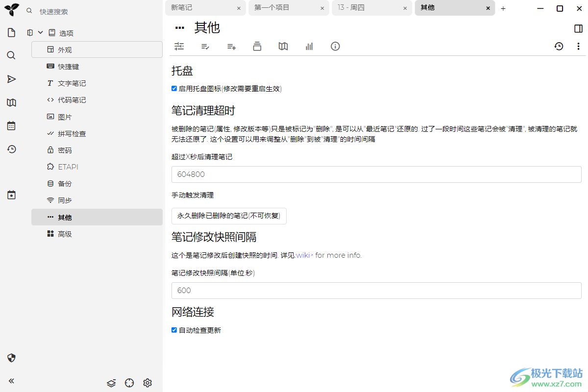Open the note paths stacked icon
The height and width of the screenshot is (392, 588).
pos(257,46)
